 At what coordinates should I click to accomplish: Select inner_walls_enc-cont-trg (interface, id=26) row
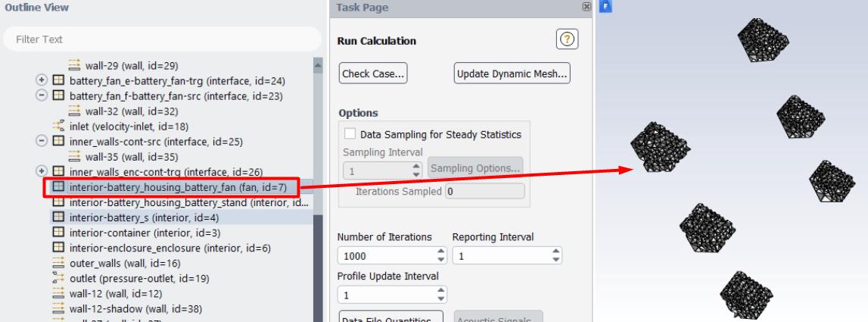coord(166,172)
